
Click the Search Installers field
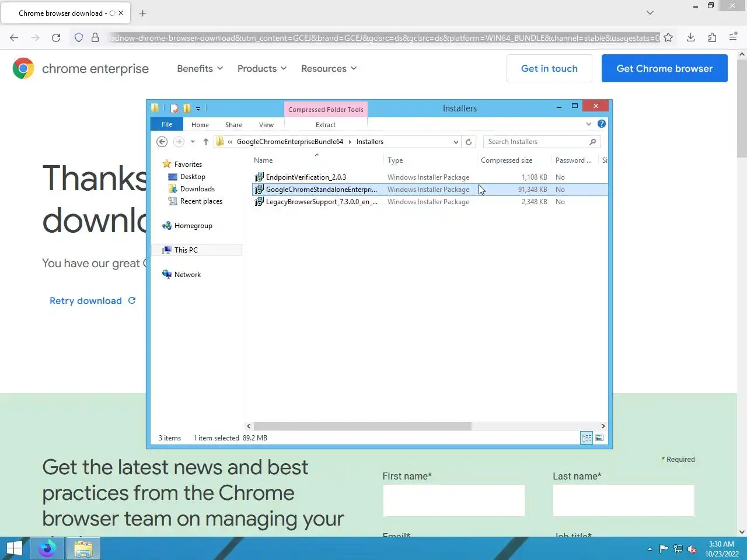coord(542,142)
